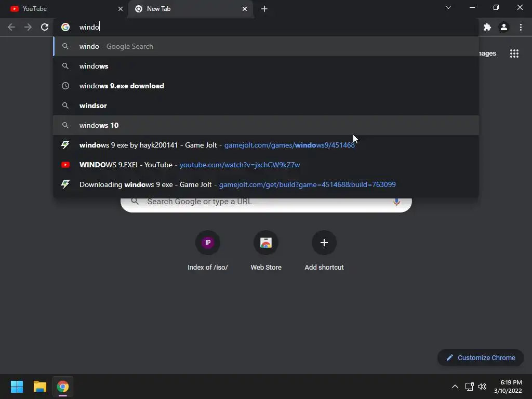Pick the 'windows 9.exe download' history suggestion
Image resolution: width=532 pixels, height=399 pixels.
tap(266, 86)
